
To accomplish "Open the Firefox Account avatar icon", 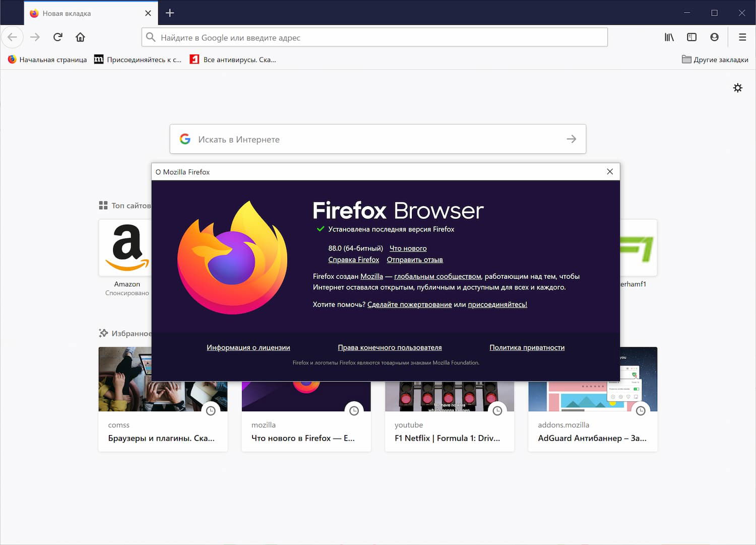I will (x=714, y=37).
